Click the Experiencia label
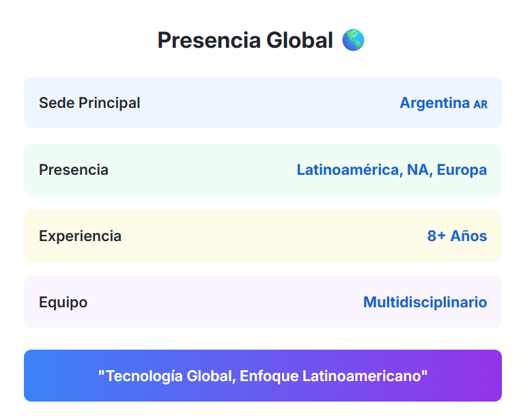521x420 pixels. coord(80,236)
